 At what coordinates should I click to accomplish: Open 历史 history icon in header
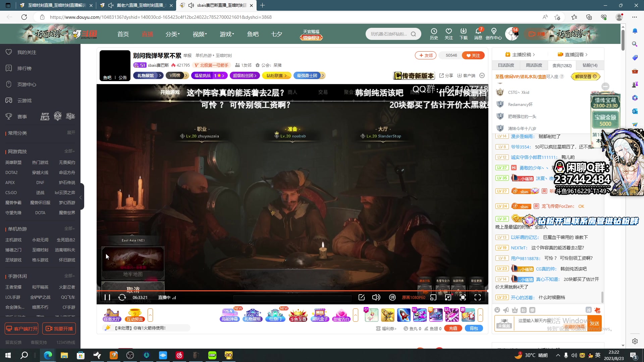click(x=434, y=34)
